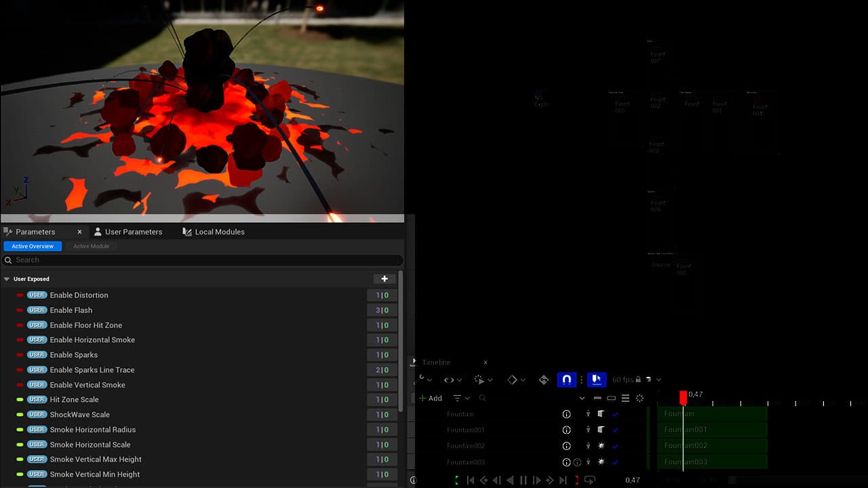Image resolution: width=868 pixels, height=488 pixels.
Task: Click the sprite burst icon on Fountain002
Action: [601, 446]
